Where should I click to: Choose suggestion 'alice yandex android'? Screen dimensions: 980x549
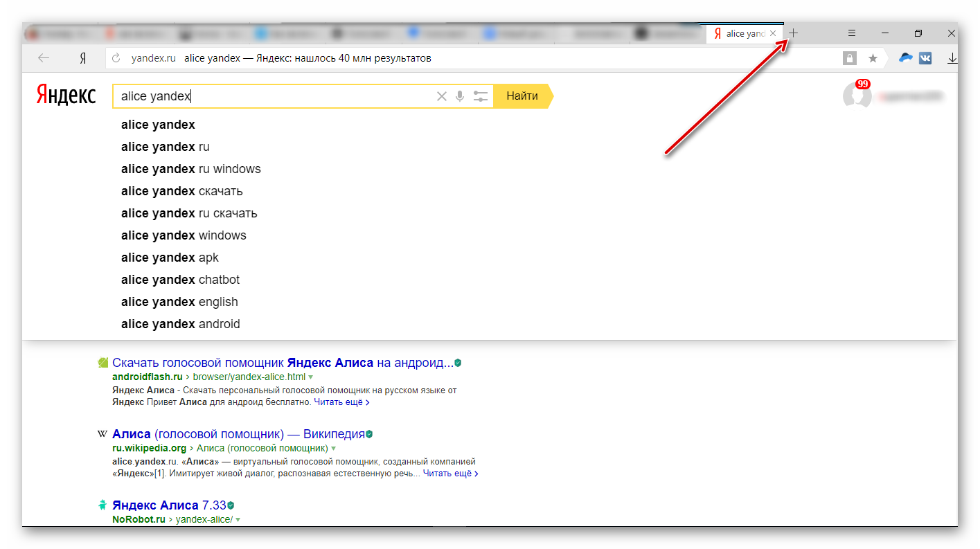180,324
